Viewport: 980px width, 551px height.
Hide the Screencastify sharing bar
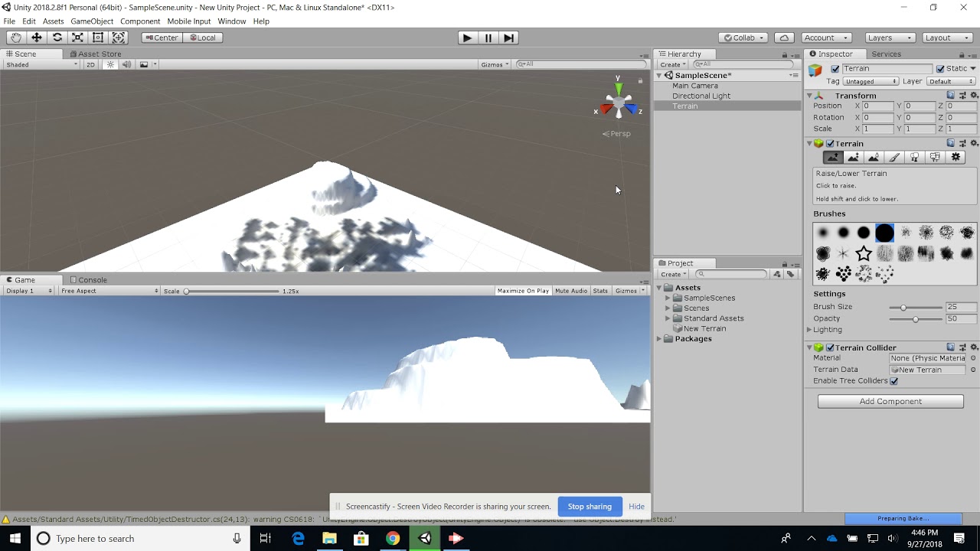(x=636, y=507)
